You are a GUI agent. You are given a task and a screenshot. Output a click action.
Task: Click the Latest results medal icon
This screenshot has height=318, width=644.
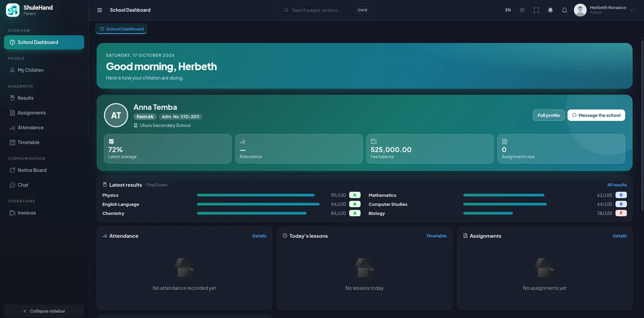tap(105, 185)
